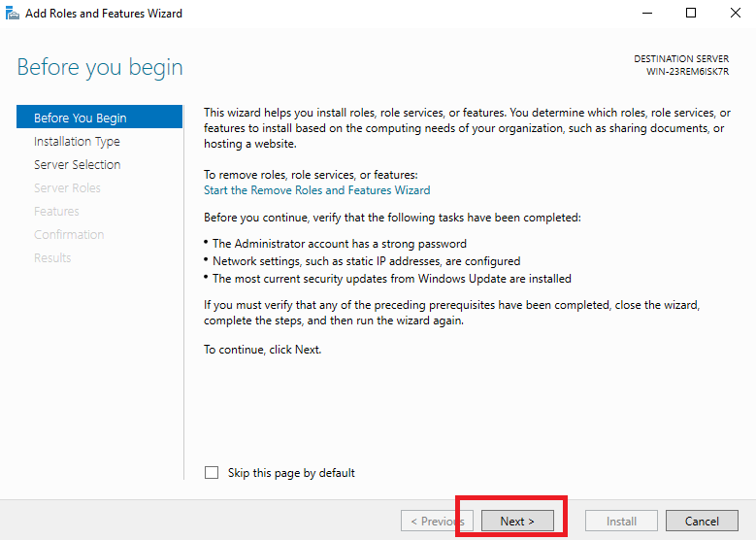The height and width of the screenshot is (540, 756).
Task: Maximize the wizard window
Action: pos(691,13)
